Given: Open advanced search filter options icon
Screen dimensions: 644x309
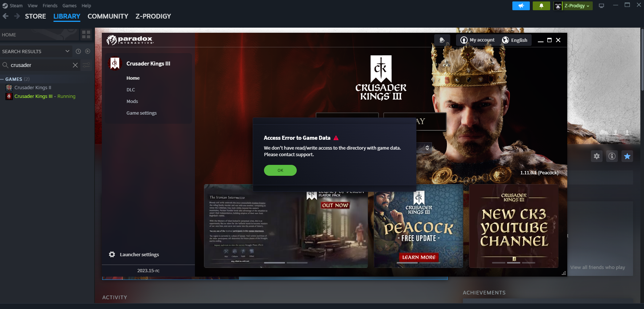Looking at the screenshot, I should tap(87, 65).
